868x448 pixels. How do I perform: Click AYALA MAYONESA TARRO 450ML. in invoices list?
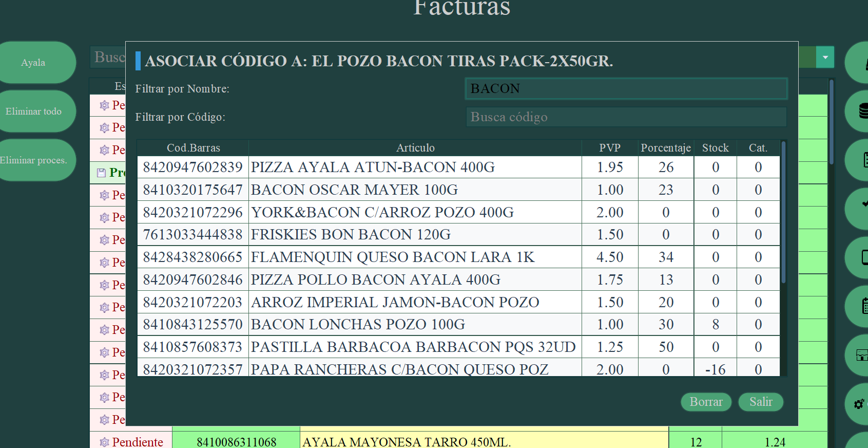click(407, 442)
